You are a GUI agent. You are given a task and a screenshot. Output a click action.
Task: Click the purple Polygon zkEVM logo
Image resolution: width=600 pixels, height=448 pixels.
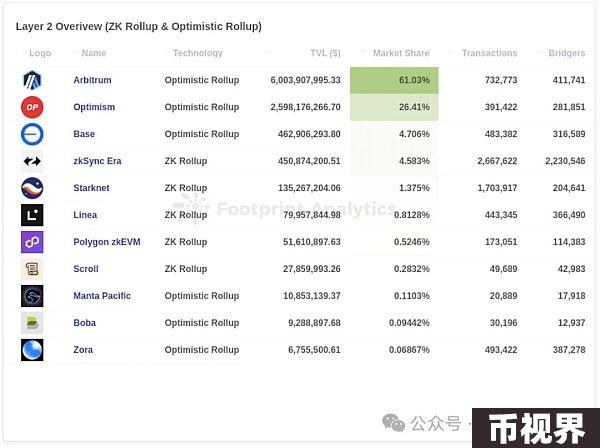tap(32, 242)
